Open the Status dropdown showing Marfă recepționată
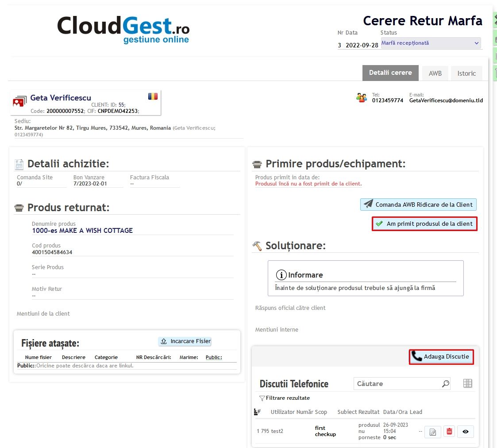This screenshot has width=497, height=448. click(431, 43)
